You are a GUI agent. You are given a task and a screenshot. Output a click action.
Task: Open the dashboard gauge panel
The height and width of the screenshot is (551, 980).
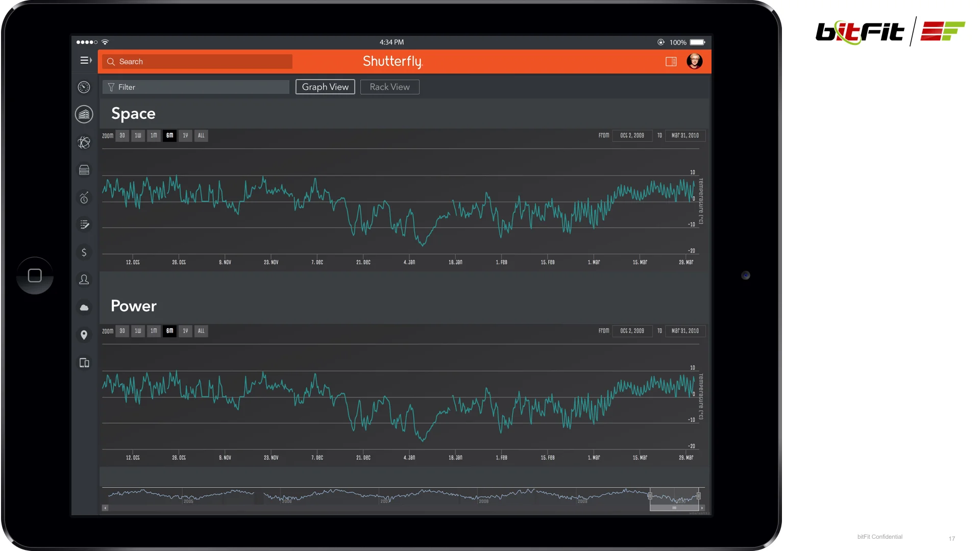(x=84, y=87)
